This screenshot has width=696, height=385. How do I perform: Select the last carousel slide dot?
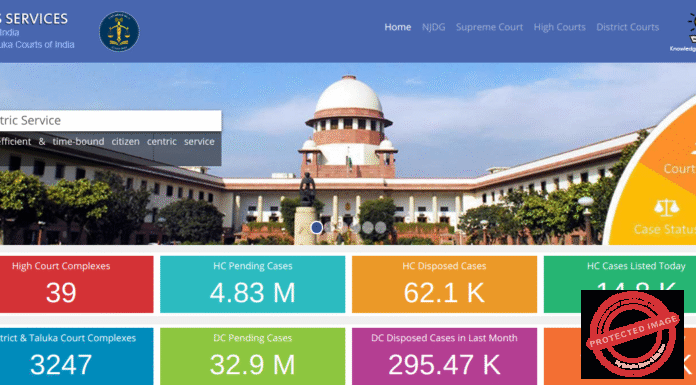click(x=380, y=227)
